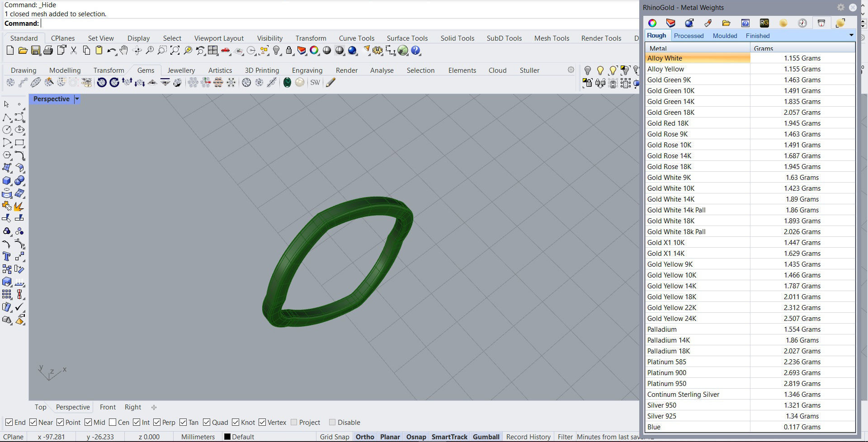Screen dimensions: 868x442
Task: Toggle Ortho mode in status bar
Action: [365, 437]
